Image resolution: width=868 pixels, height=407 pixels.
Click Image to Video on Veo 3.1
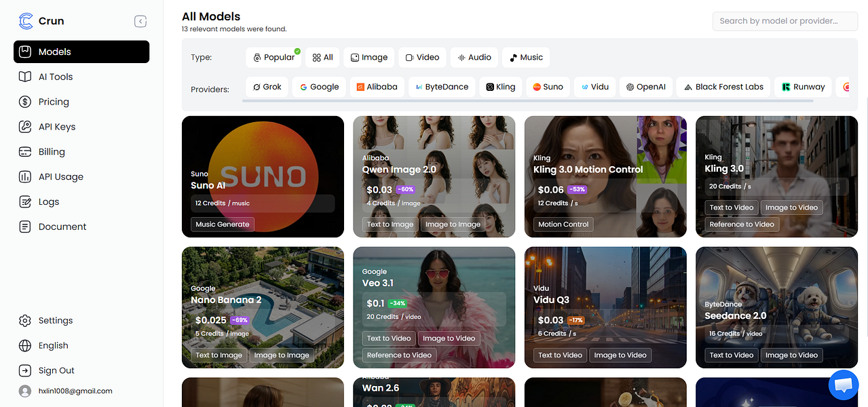(x=449, y=338)
